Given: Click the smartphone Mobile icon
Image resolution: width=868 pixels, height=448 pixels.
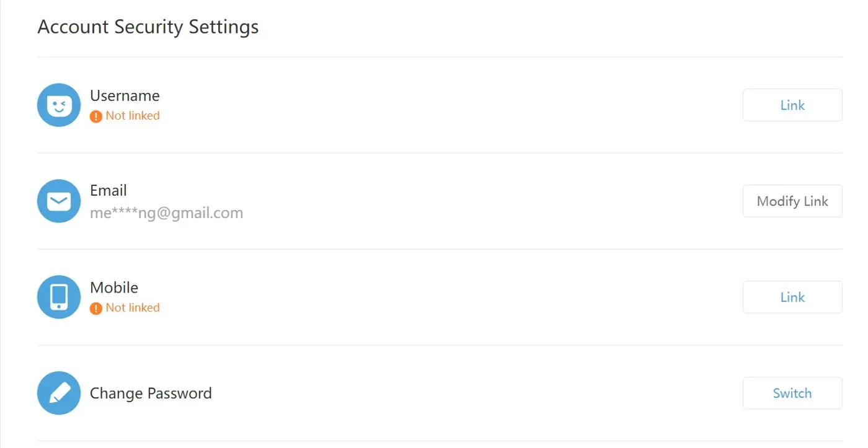Looking at the screenshot, I should (x=59, y=297).
